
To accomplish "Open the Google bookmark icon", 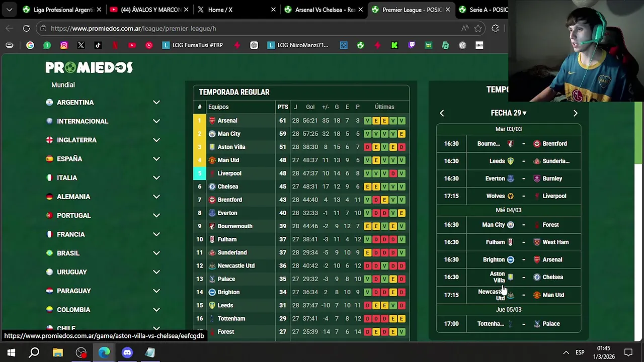I will pyautogui.click(x=30, y=45).
